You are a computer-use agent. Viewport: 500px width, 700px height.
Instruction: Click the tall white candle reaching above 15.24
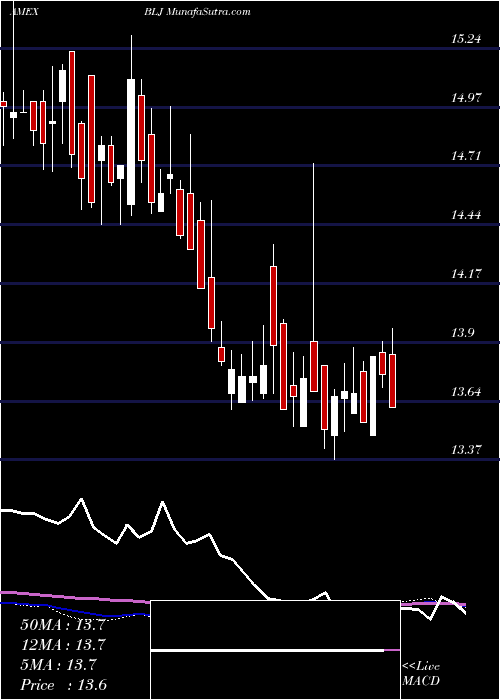(x=131, y=142)
